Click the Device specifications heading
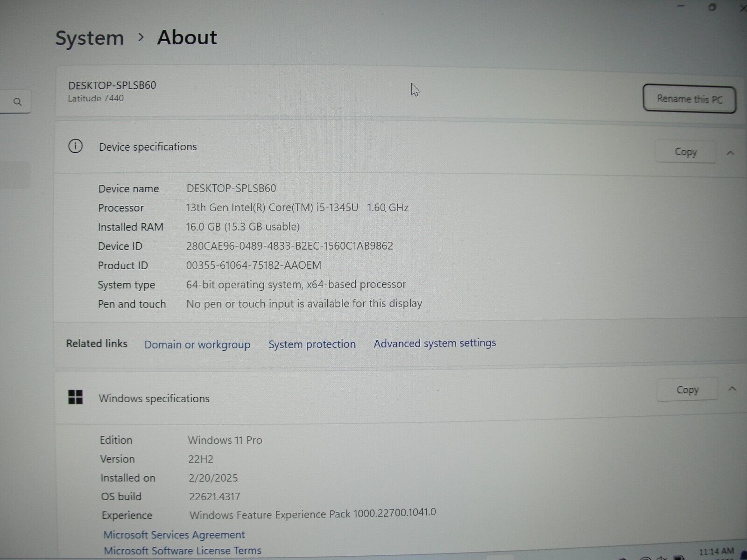Screen dimensions: 747x560 click(x=148, y=147)
